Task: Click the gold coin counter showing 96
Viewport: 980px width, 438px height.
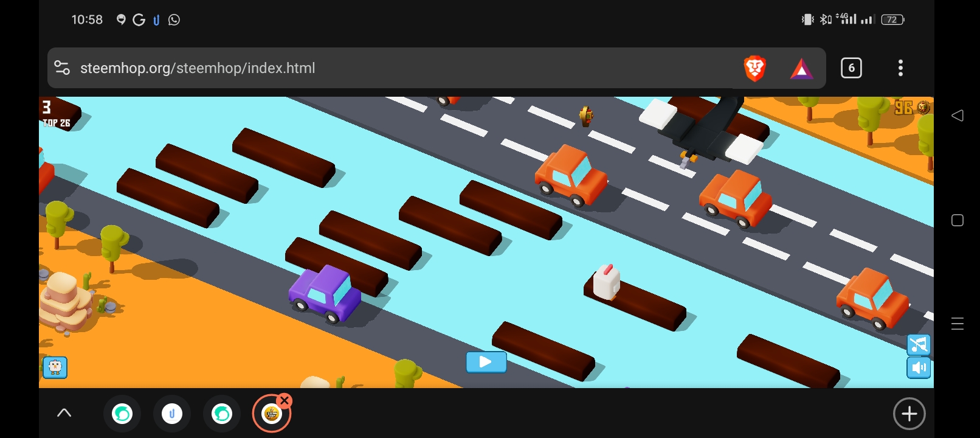Action: [912, 108]
